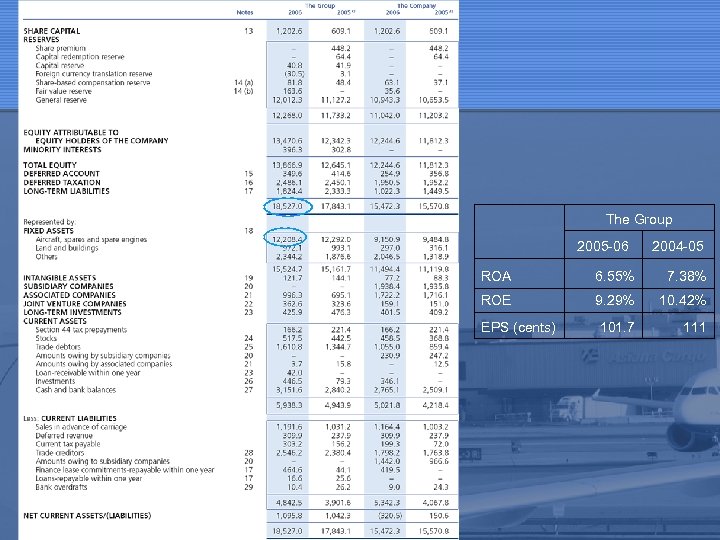Select the TOTAL EQUITY row label
This screenshot has width=720, height=540.
pyautogui.click(x=50, y=165)
